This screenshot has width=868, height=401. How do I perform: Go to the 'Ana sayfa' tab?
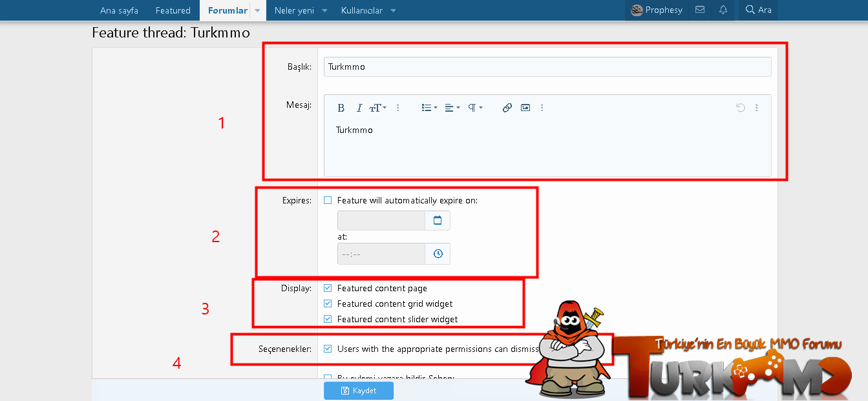(119, 10)
